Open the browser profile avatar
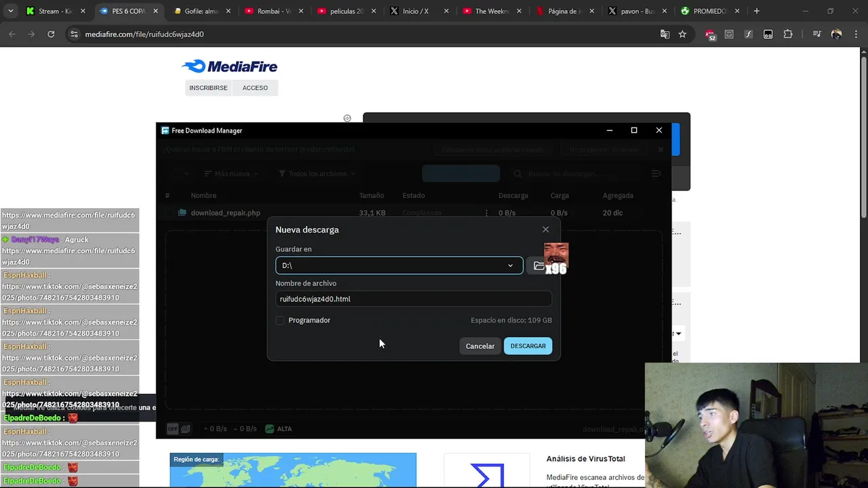This screenshot has width=868, height=488. 836,34
